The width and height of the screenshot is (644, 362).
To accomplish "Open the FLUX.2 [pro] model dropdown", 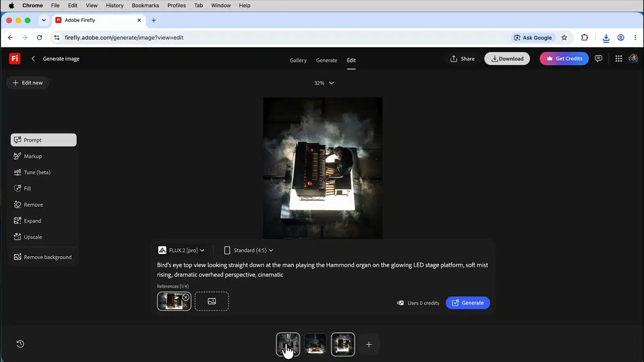I will [182, 250].
